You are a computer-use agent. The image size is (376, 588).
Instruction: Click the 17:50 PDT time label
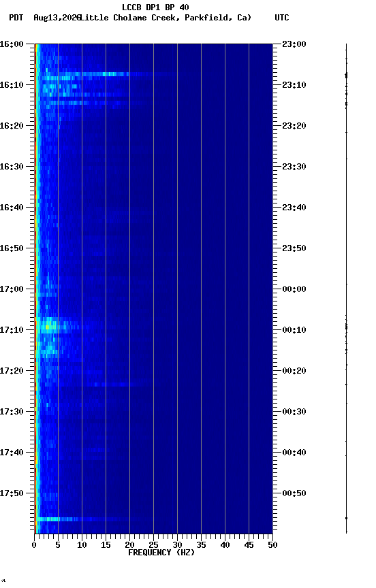tap(12, 494)
